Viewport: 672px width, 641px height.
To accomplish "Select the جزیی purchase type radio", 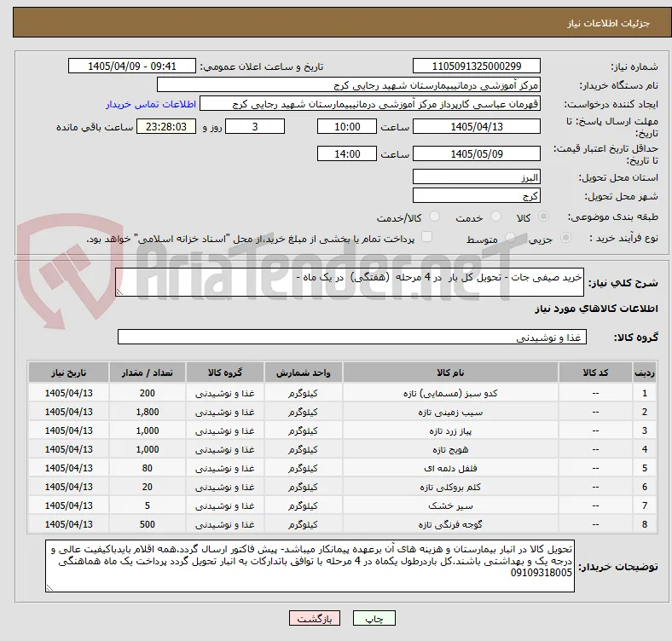I will tap(565, 237).
